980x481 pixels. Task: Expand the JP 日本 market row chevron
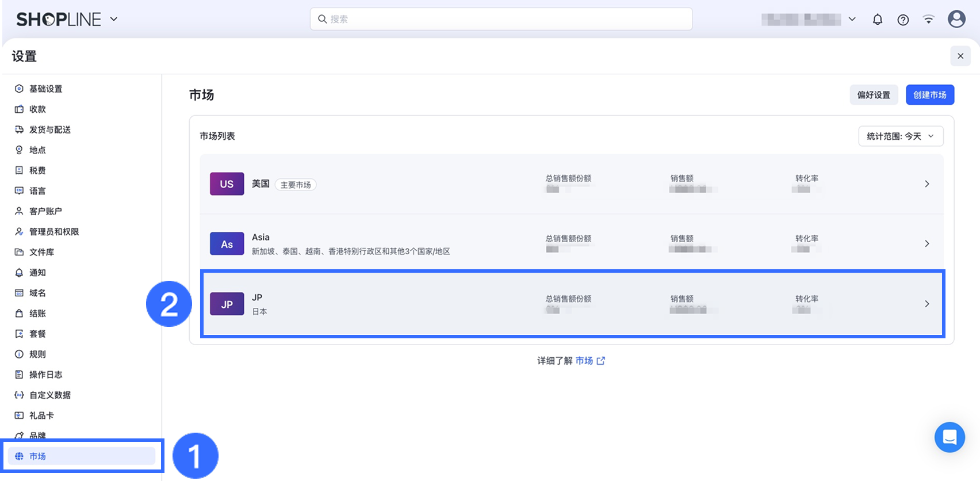(x=927, y=304)
